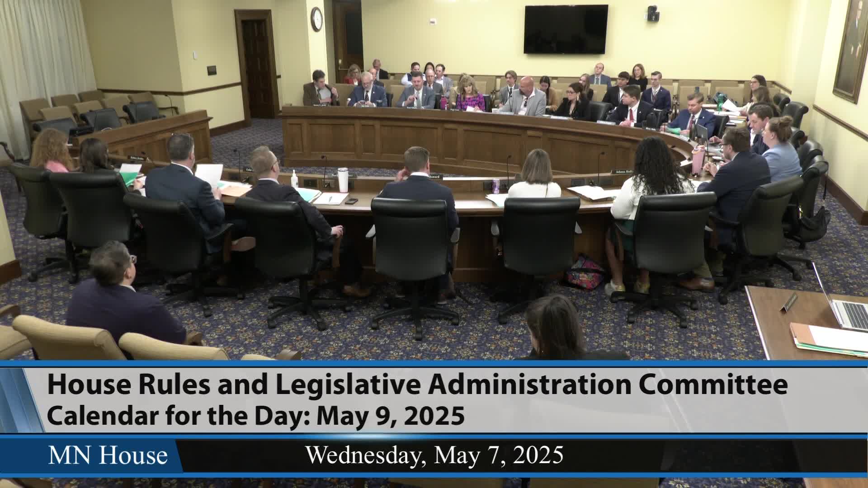Click the white tumbler on the table
This screenshot has height=488, width=868.
(343, 179)
